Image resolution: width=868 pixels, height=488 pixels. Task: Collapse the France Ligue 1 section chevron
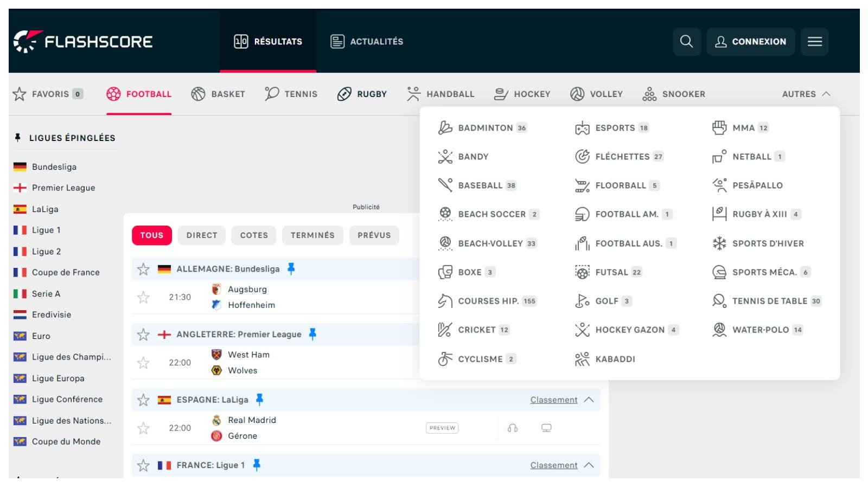(589, 465)
